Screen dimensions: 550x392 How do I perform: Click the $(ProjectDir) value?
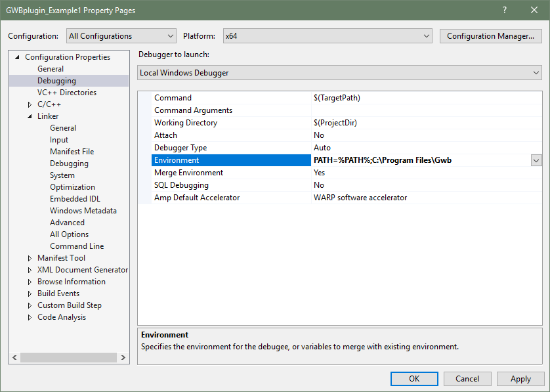click(x=335, y=123)
